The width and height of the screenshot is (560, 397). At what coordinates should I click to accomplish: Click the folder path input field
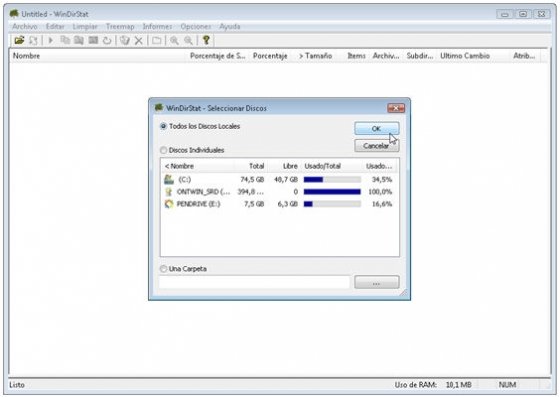(254, 282)
